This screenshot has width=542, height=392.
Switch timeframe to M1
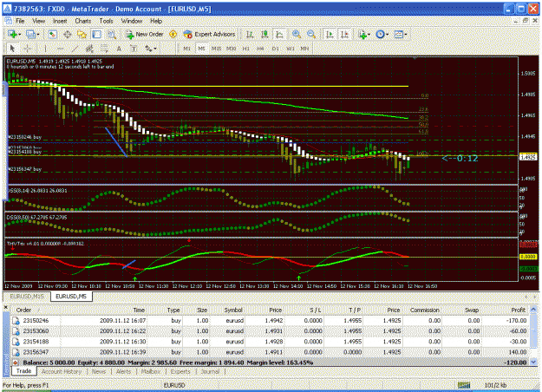pyautogui.click(x=186, y=49)
